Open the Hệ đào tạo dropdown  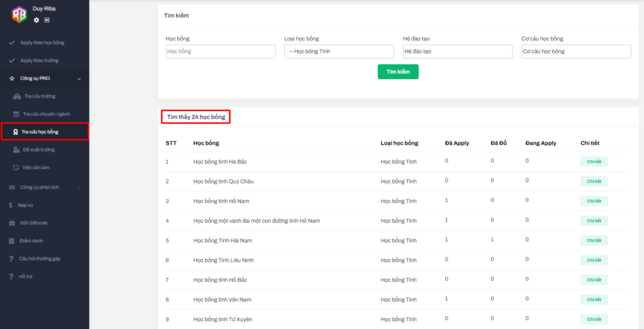point(457,52)
